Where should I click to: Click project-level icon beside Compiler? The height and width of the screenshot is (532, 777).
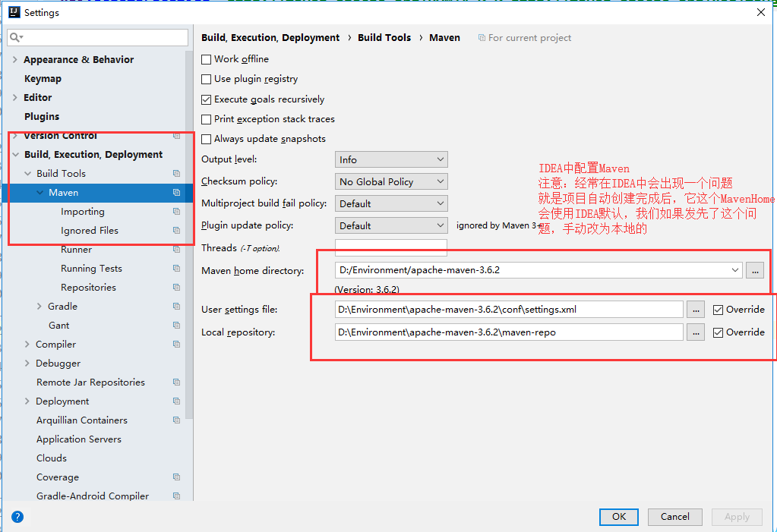[176, 345]
